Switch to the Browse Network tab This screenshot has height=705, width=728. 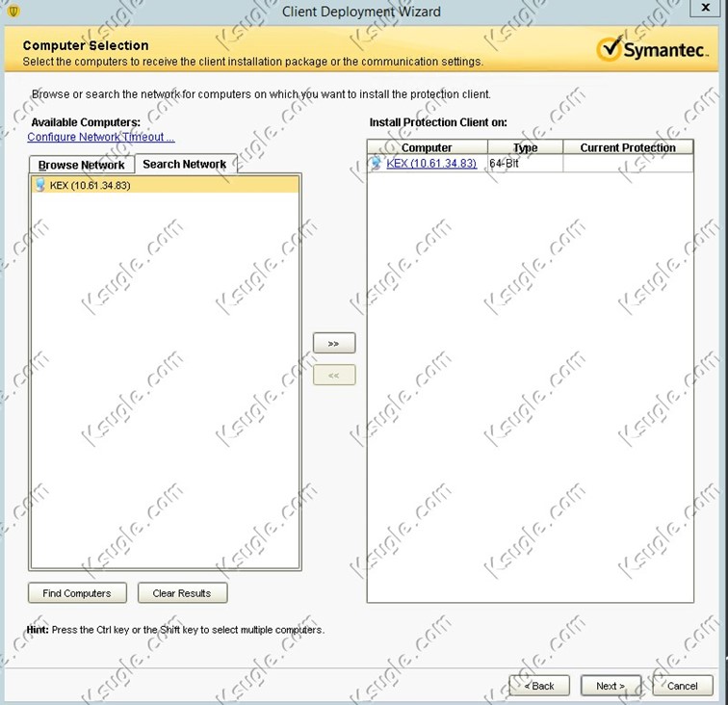point(82,165)
